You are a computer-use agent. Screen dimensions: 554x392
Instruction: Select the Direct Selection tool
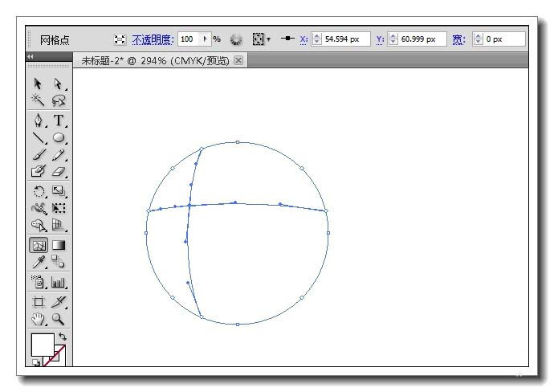tap(58, 84)
